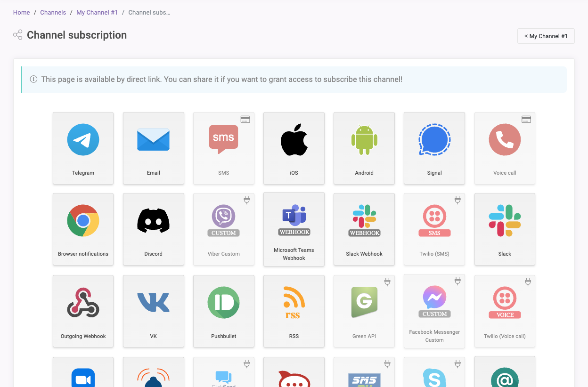Click the credit card badge on Voice call

click(526, 119)
